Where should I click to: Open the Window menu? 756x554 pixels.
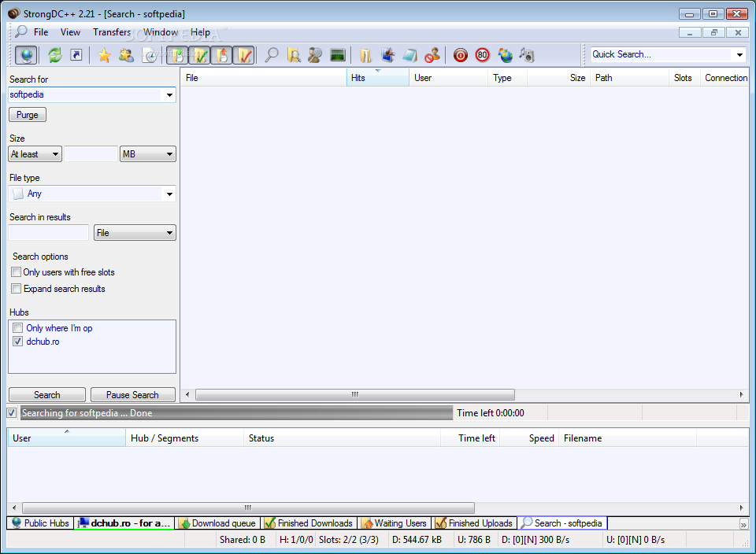161,32
